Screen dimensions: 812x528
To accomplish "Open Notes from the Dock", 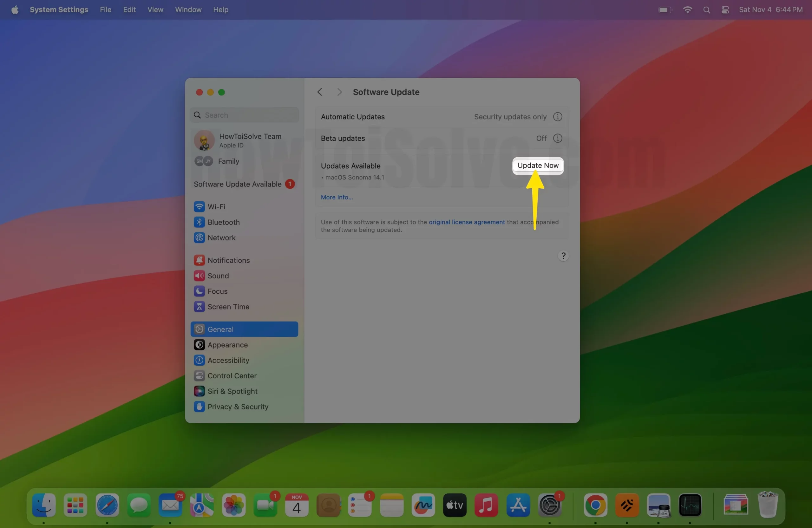I will (x=392, y=505).
